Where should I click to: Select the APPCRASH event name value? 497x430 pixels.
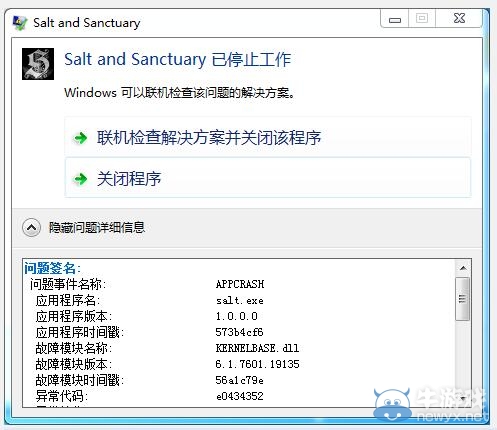240,284
